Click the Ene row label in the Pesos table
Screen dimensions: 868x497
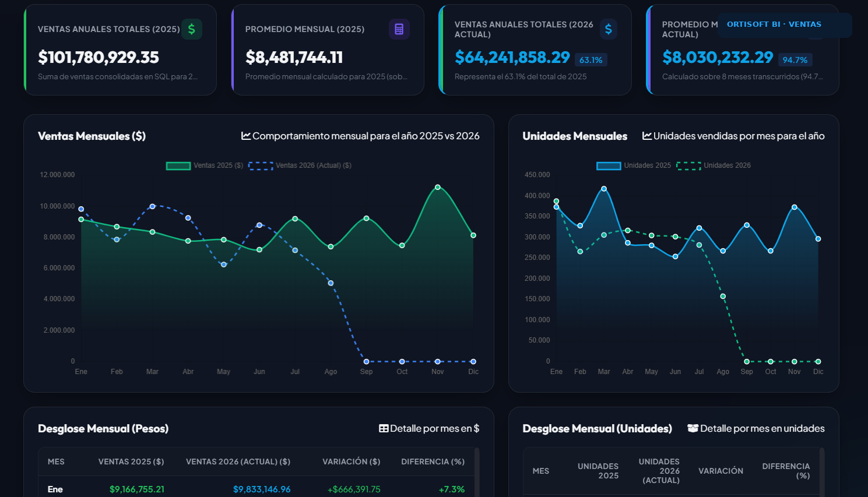[x=55, y=489]
